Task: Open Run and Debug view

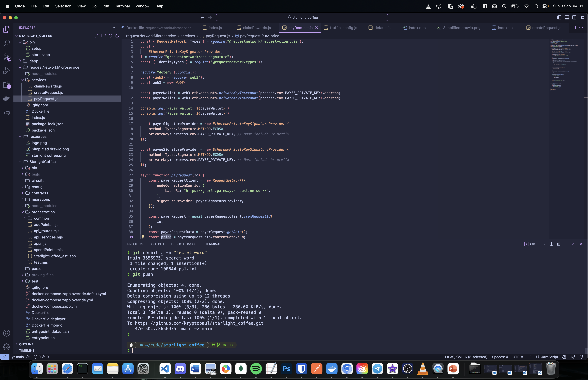Action: tap(7, 71)
